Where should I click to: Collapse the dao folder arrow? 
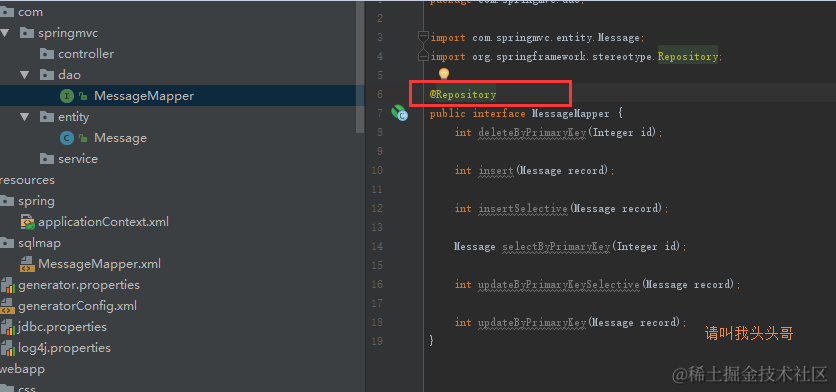coord(25,75)
